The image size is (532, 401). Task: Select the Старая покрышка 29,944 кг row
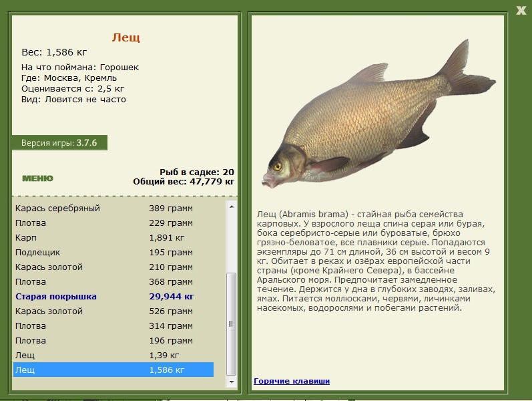pyautogui.click(x=113, y=296)
